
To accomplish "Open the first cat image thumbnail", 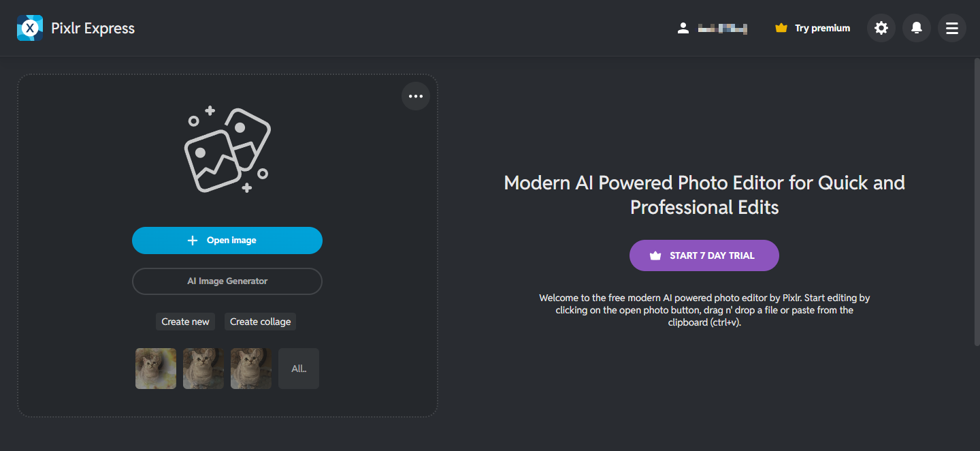I will point(155,369).
